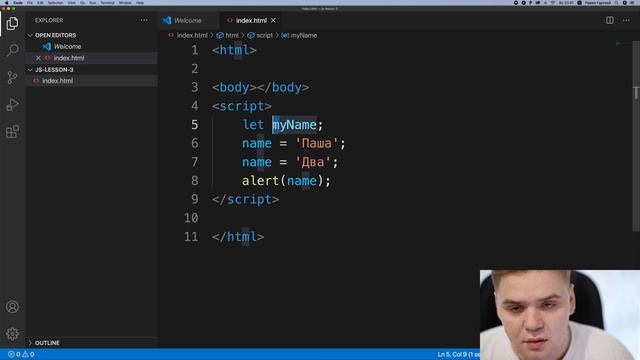Click the opening script tag on line 4
The height and width of the screenshot is (360, 640).
pos(242,106)
